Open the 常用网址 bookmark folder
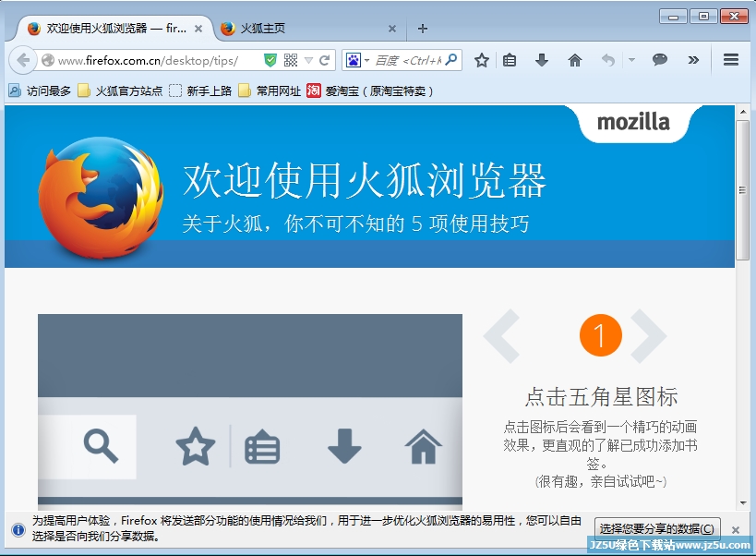The height and width of the screenshot is (556, 756). tap(270, 91)
